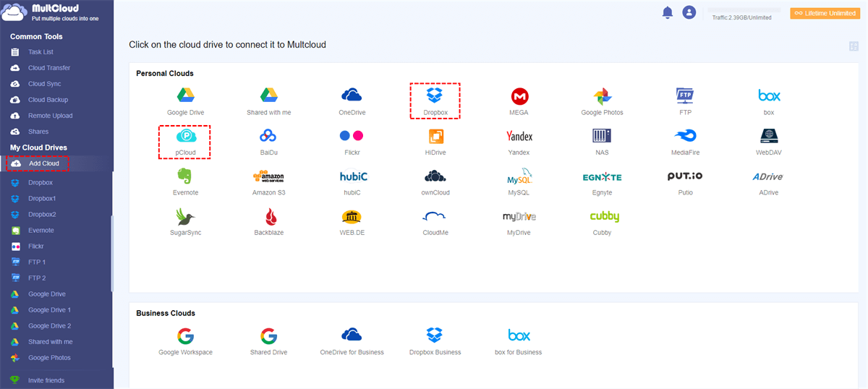
Task: Add Google Photos cloud
Action: coord(602,101)
